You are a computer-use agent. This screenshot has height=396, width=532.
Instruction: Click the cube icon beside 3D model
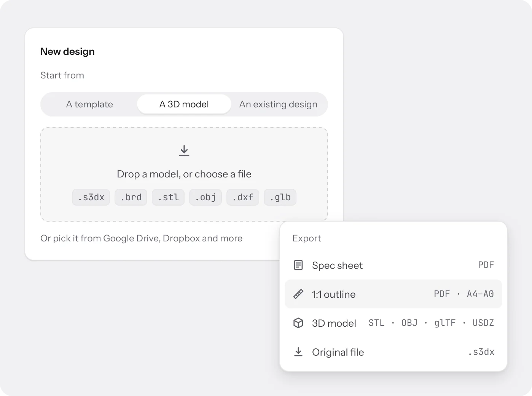[x=298, y=323]
